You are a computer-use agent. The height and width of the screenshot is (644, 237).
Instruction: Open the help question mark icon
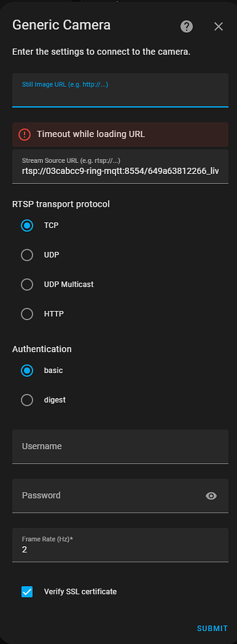(187, 26)
